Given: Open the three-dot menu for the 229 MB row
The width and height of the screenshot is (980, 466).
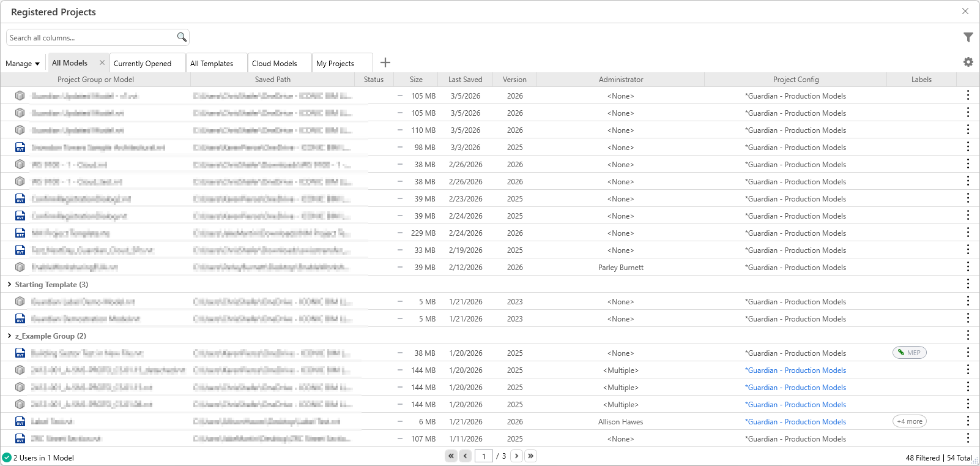Looking at the screenshot, I should pos(968,233).
